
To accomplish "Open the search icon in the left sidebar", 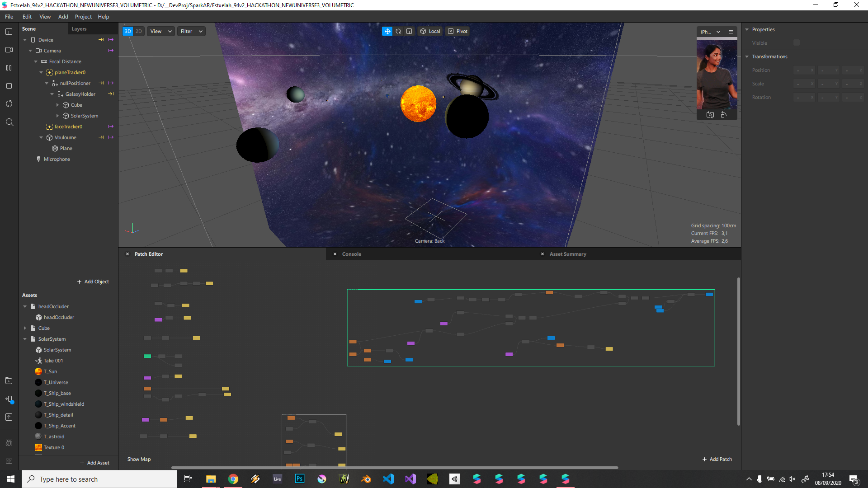I will (9, 122).
